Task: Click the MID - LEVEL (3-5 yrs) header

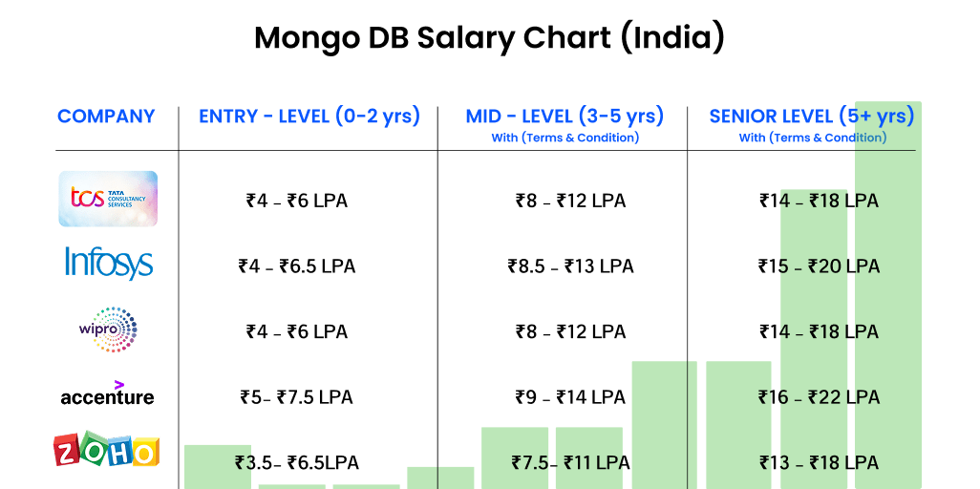Action: pyautogui.click(x=565, y=117)
